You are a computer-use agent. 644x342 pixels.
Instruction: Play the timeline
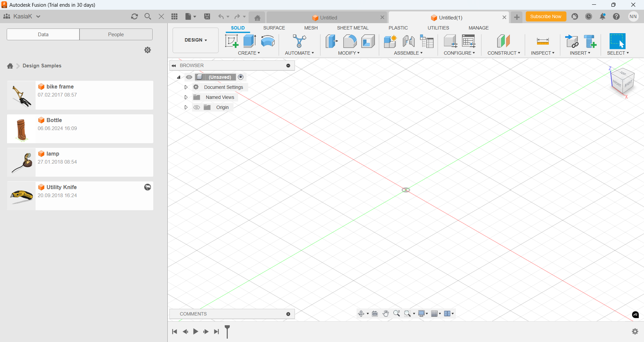tap(196, 332)
